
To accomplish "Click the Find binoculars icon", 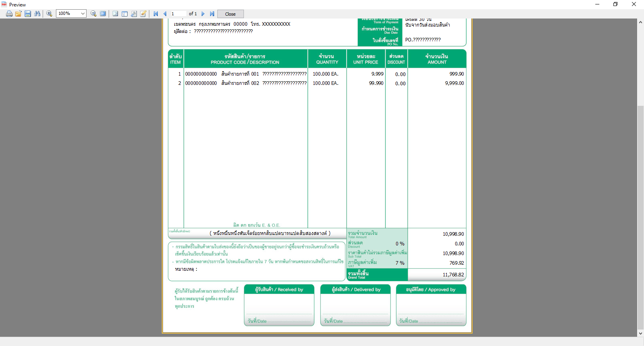I will tap(37, 14).
